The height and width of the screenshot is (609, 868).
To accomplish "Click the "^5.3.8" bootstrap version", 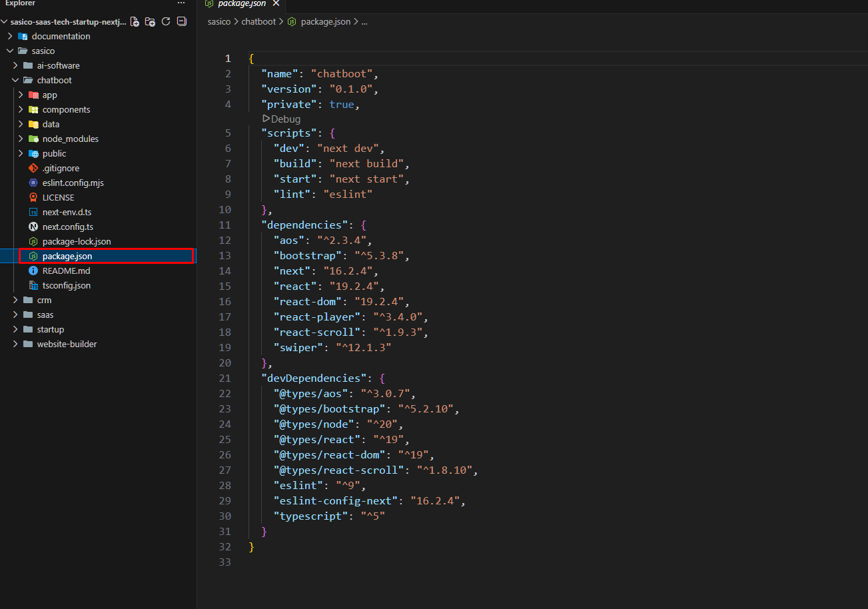I will coord(378,256).
